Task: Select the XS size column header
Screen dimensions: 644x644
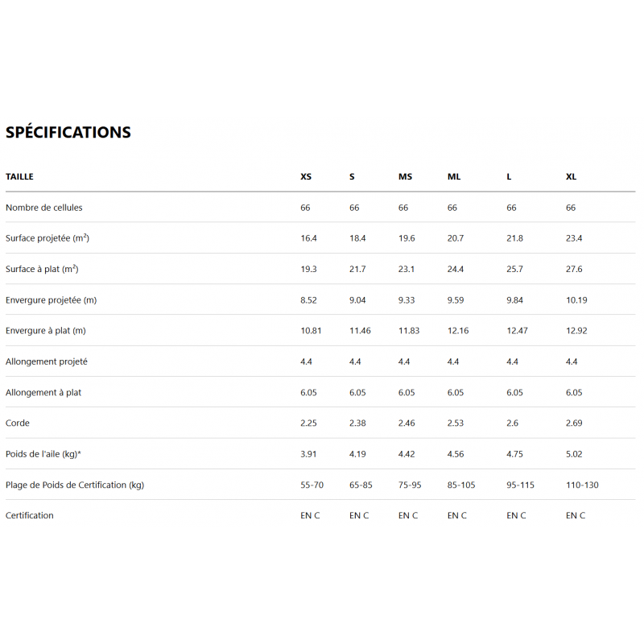Action: click(x=306, y=176)
